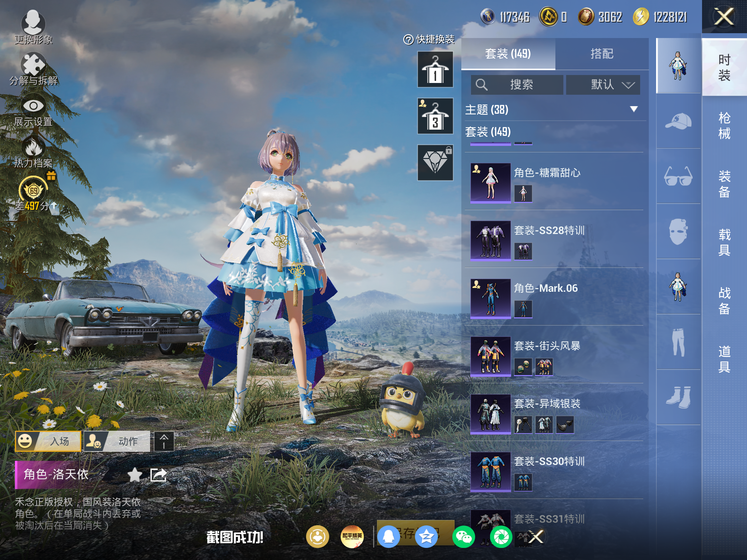
Task: Pick the mask piece under 套装-异域银装
Action: (565, 424)
